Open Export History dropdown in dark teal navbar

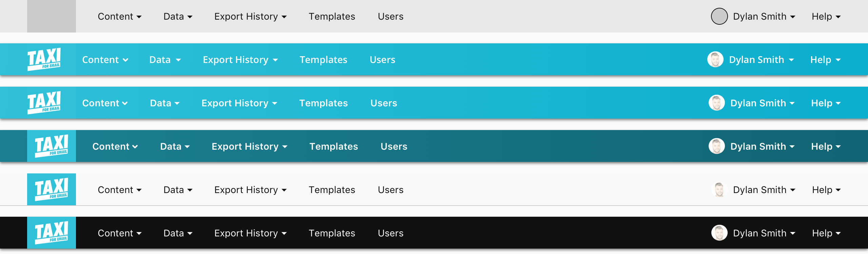(249, 146)
